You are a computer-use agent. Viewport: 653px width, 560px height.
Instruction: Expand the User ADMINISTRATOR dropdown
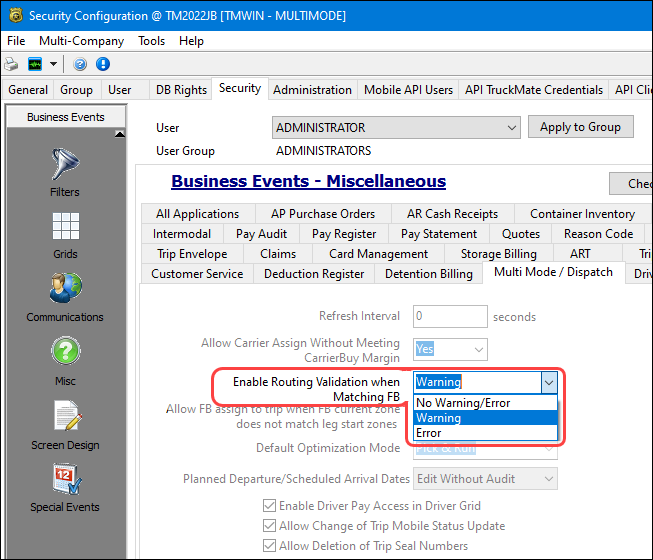coord(511,128)
